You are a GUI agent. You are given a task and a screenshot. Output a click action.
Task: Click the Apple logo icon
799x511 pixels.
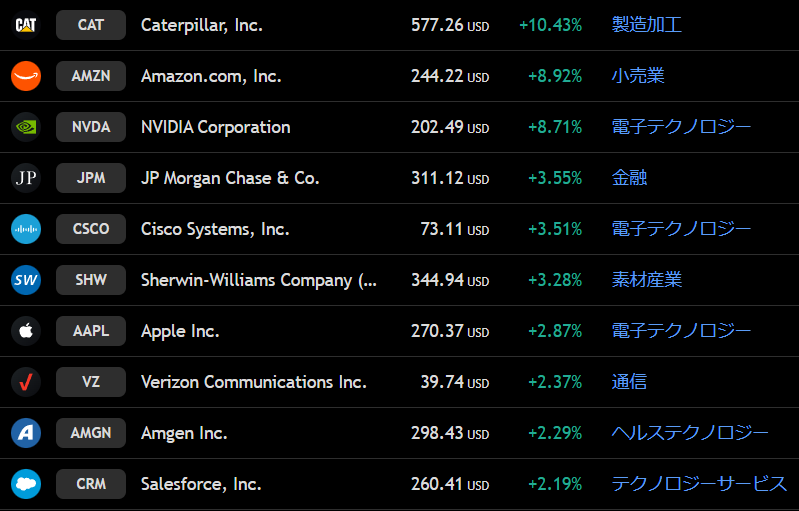pos(26,331)
